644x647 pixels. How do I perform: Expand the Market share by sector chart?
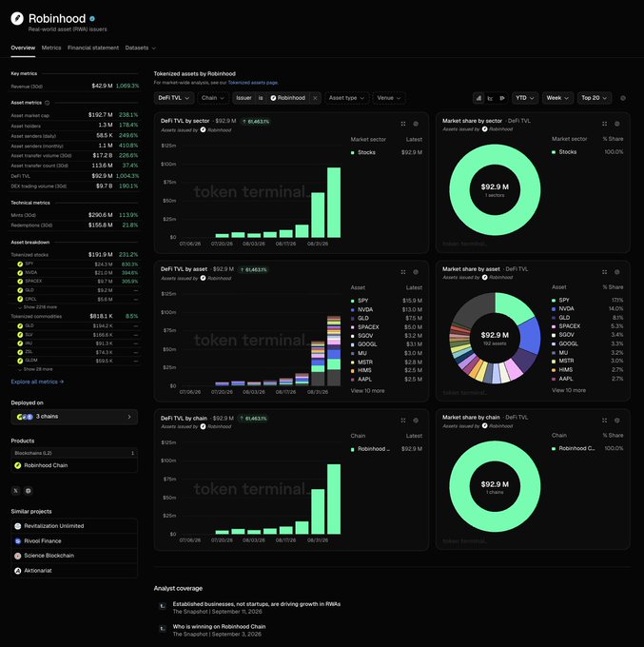point(604,124)
